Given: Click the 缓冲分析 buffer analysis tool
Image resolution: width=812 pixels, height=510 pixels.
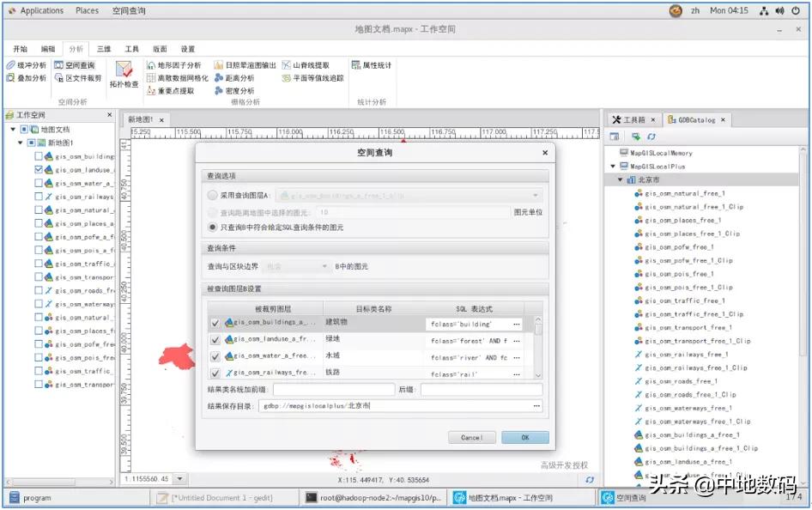Looking at the screenshot, I should [26, 65].
